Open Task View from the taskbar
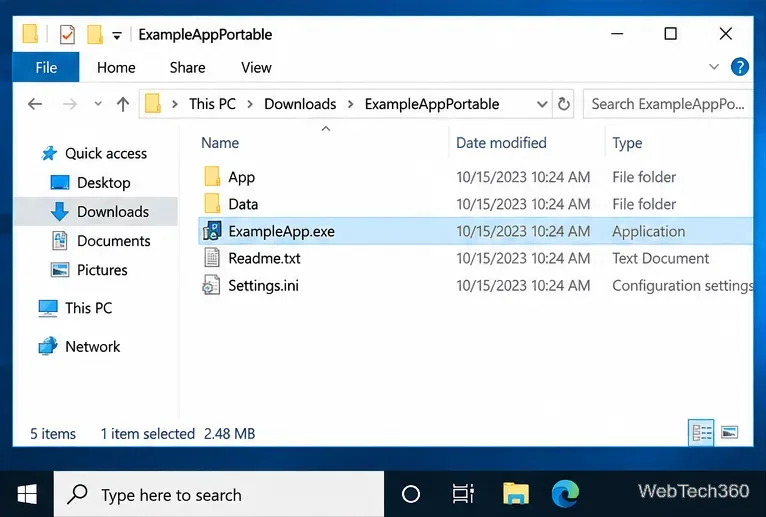 click(463, 494)
